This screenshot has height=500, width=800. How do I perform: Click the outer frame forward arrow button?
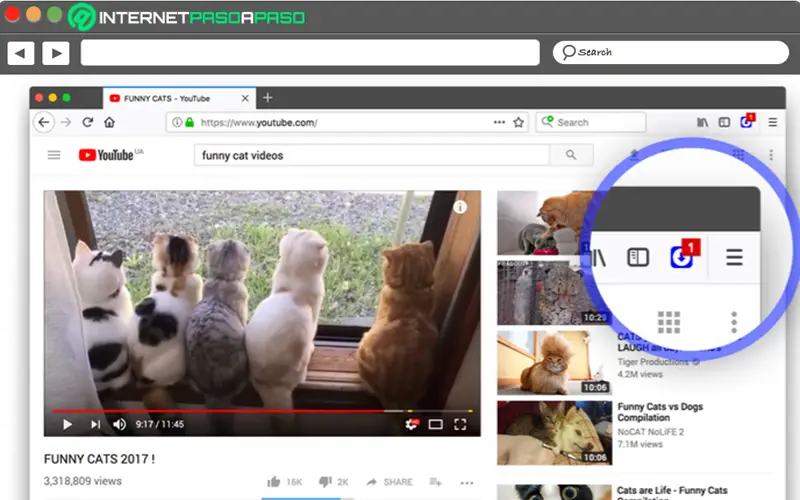pyautogui.click(x=56, y=53)
